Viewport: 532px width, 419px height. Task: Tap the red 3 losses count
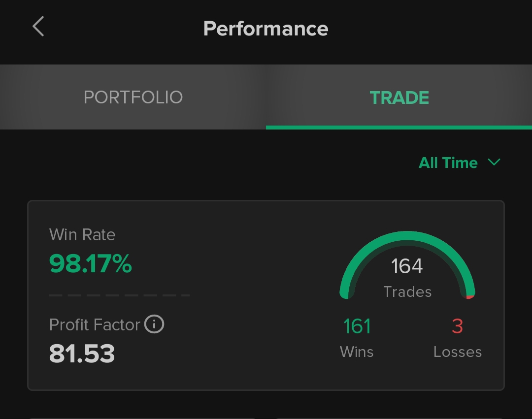click(x=457, y=326)
